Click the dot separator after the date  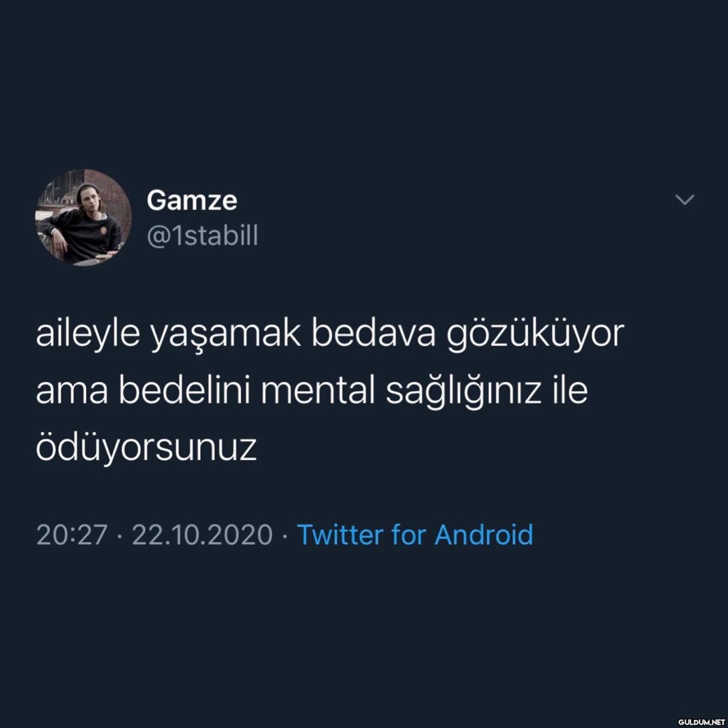click(x=285, y=535)
